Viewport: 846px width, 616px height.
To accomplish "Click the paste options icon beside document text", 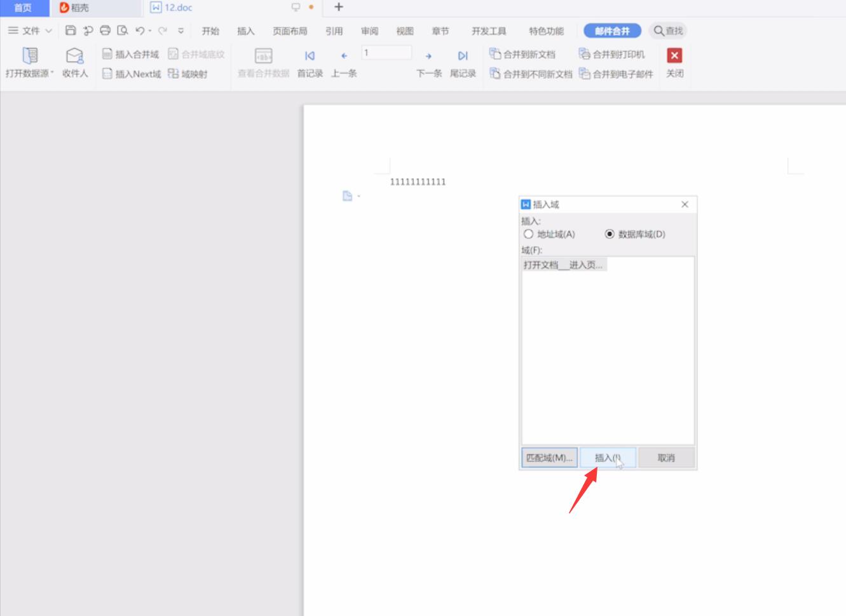I will tap(347, 196).
